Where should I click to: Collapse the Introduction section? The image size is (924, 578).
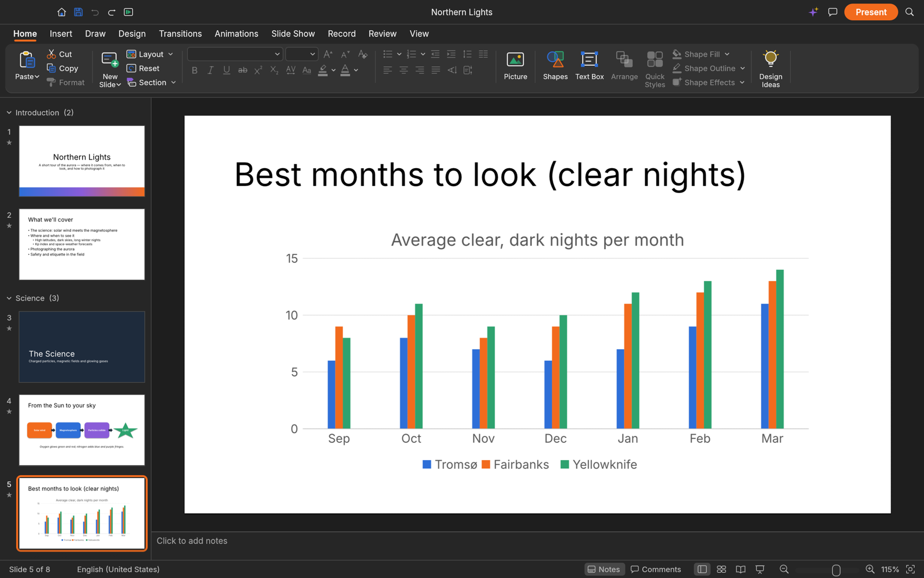coord(9,113)
